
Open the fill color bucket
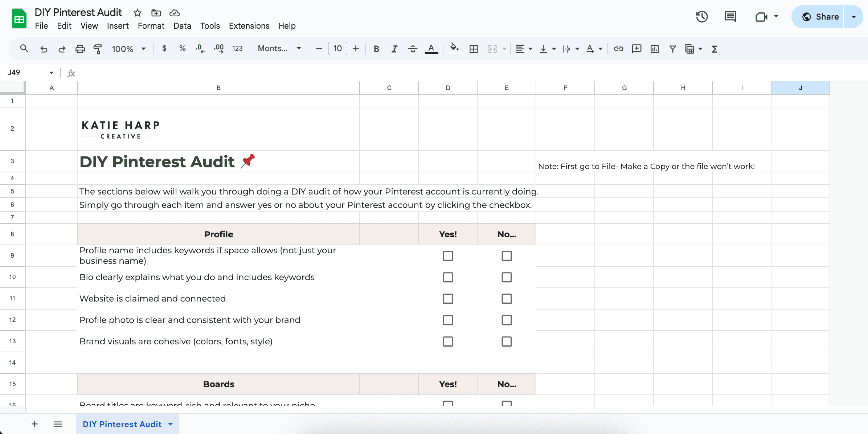pyautogui.click(x=454, y=49)
